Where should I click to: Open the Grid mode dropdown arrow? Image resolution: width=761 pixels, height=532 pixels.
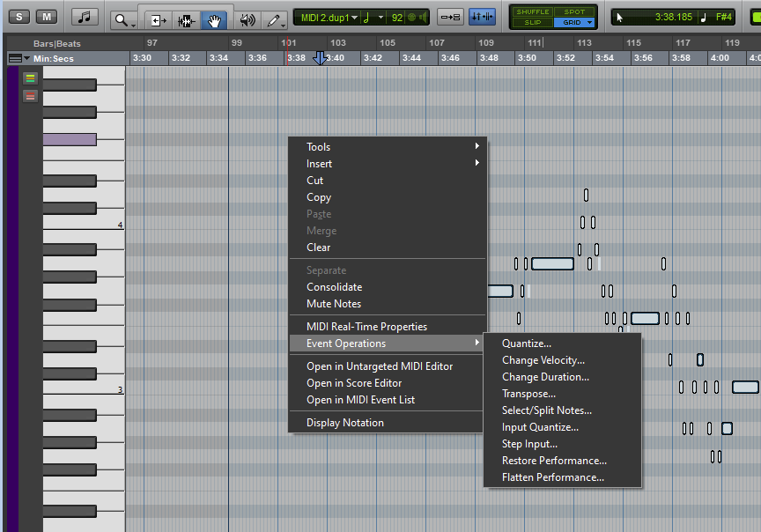pos(589,22)
